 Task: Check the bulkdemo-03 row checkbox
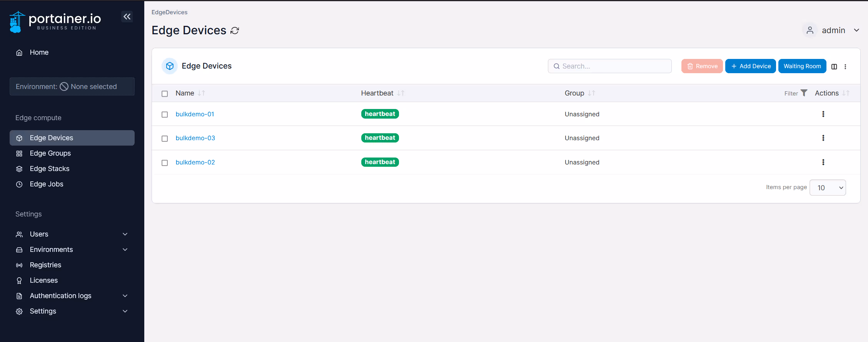coord(165,138)
